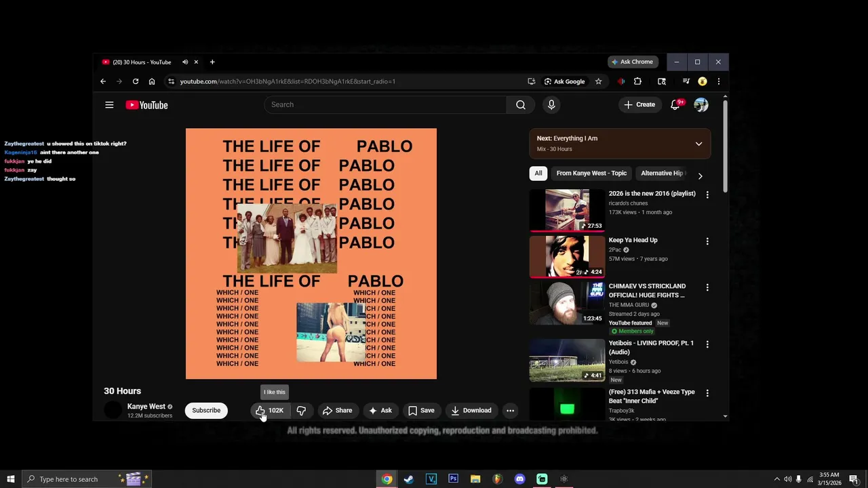The image size is (868, 488).
Task: Open Discord from the taskbar
Action: pyautogui.click(x=519, y=479)
